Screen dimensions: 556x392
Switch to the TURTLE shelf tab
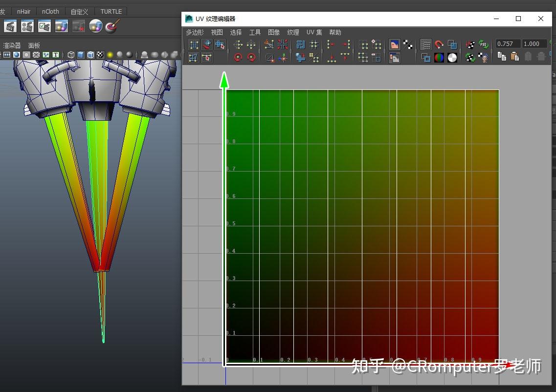111,11
